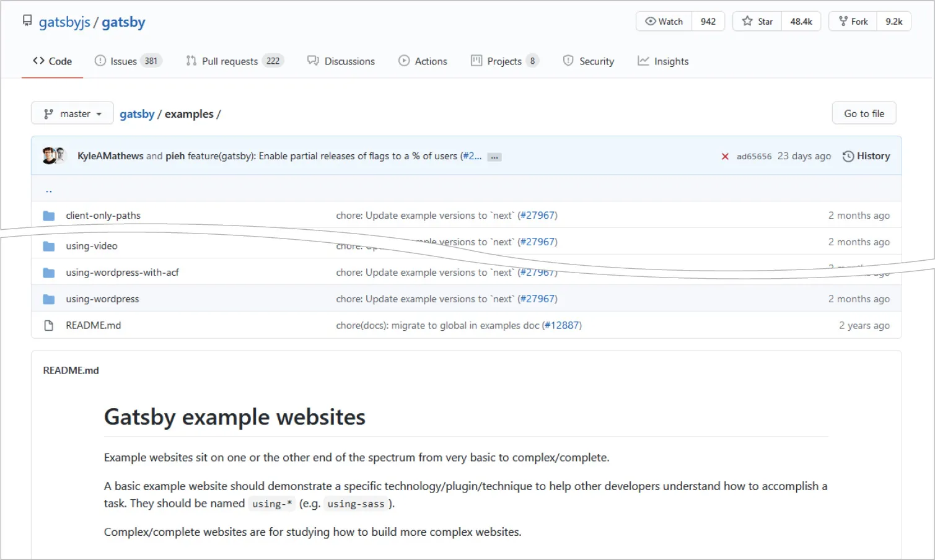Open KyleAMathews profile link
This screenshot has height=560, width=935.
coord(110,156)
